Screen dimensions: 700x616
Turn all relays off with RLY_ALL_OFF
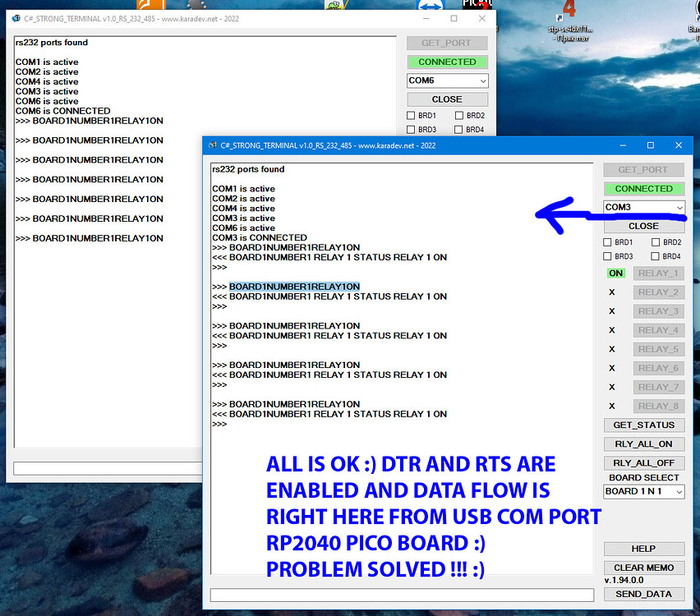click(x=644, y=462)
